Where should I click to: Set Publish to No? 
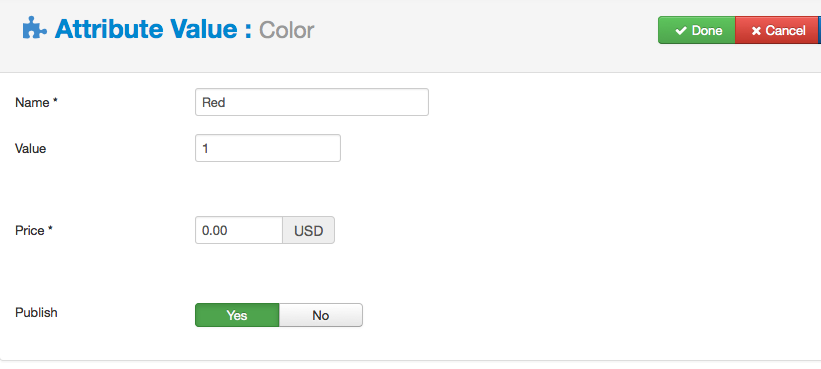pyautogui.click(x=320, y=315)
